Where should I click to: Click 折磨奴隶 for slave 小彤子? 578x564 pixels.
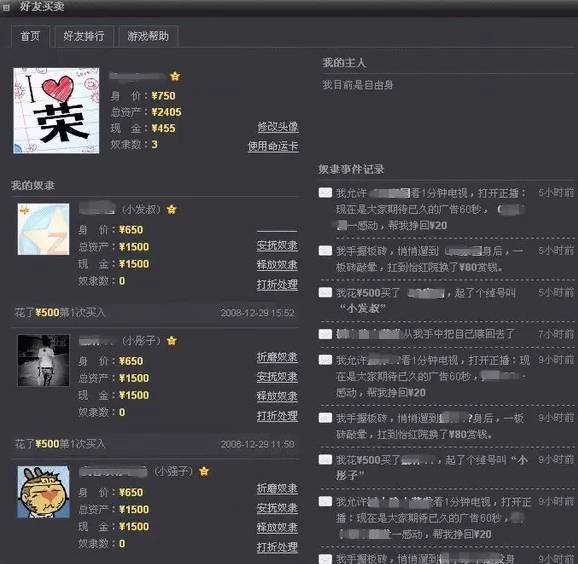(x=277, y=357)
